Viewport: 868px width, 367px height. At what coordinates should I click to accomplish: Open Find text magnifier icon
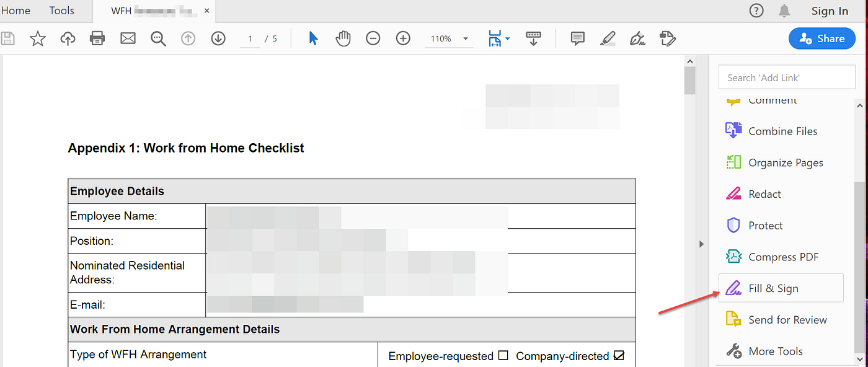click(x=159, y=38)
